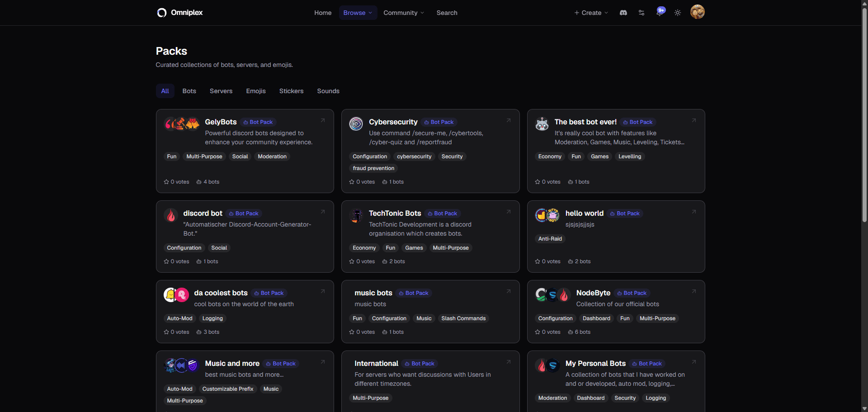Switch to the Stickers tab

(x=291, y=91)
